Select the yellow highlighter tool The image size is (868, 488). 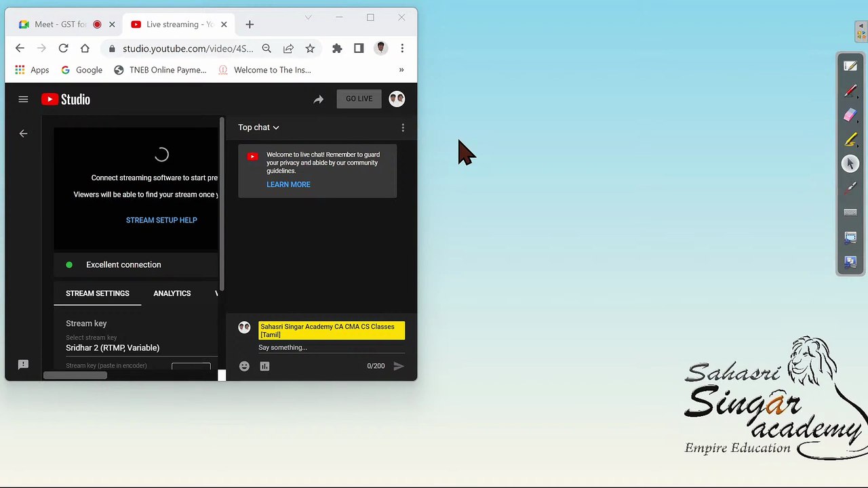point(850,140)
